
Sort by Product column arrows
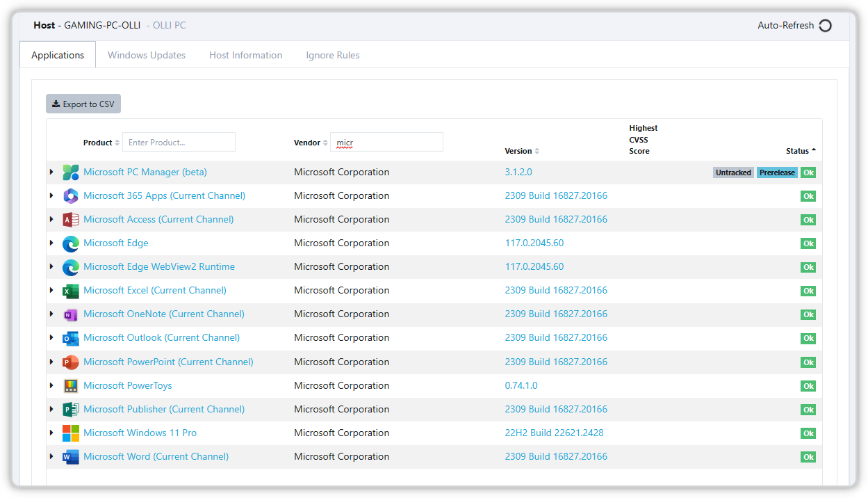[x=117, y=143]
